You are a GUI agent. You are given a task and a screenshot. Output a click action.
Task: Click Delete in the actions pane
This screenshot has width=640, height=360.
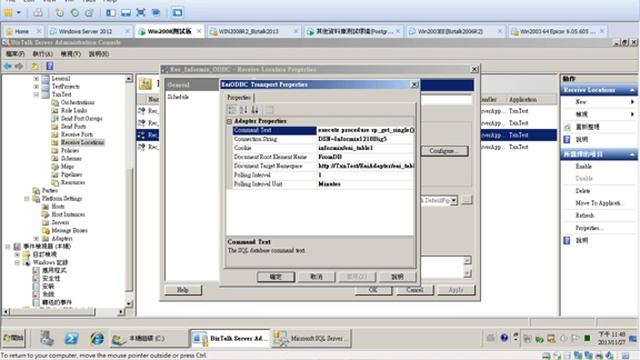(583, 191)
